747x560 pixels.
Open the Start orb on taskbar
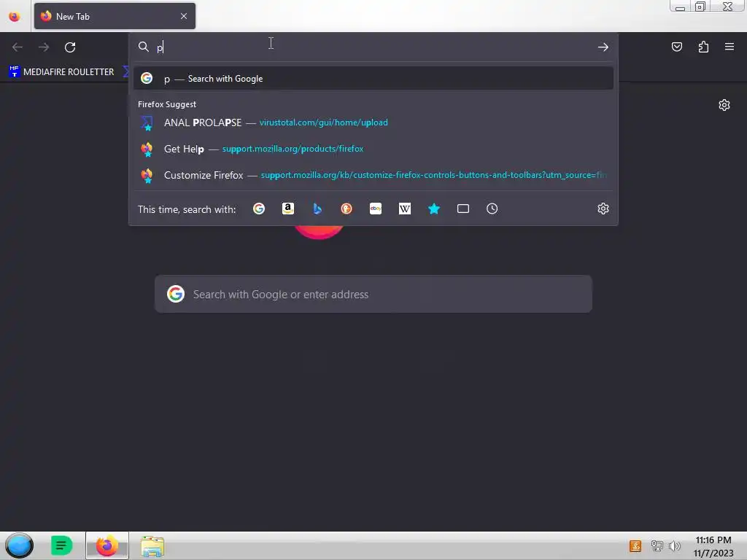(x=19, y=545)
